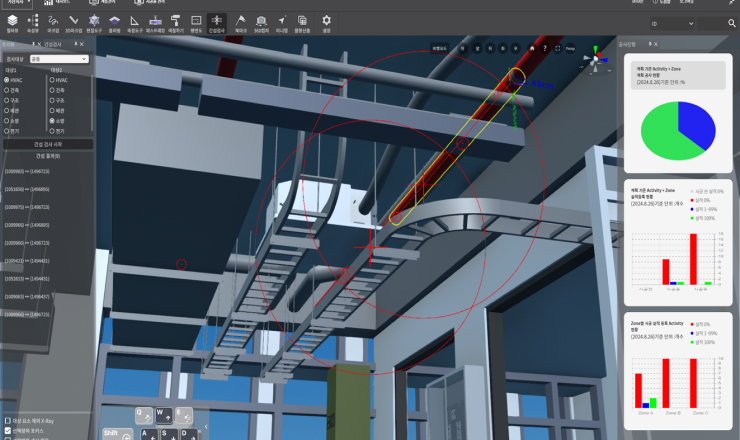Toggle the Persp projection button
This screenshot has height=440, width=740.
pos(572,48)
